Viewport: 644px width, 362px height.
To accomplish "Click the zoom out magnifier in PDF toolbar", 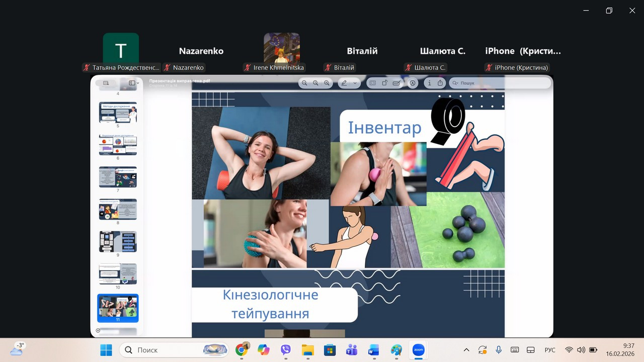I will click(304, 83).
